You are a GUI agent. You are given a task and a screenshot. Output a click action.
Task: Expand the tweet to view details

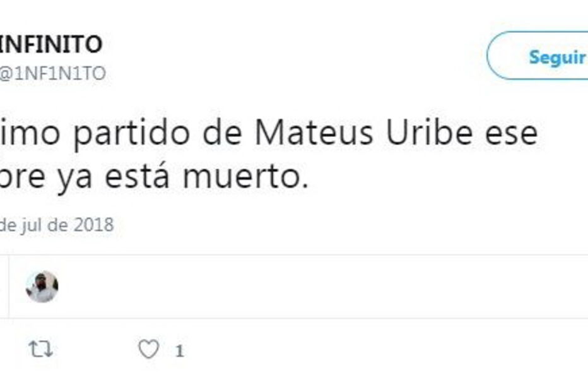252,151
